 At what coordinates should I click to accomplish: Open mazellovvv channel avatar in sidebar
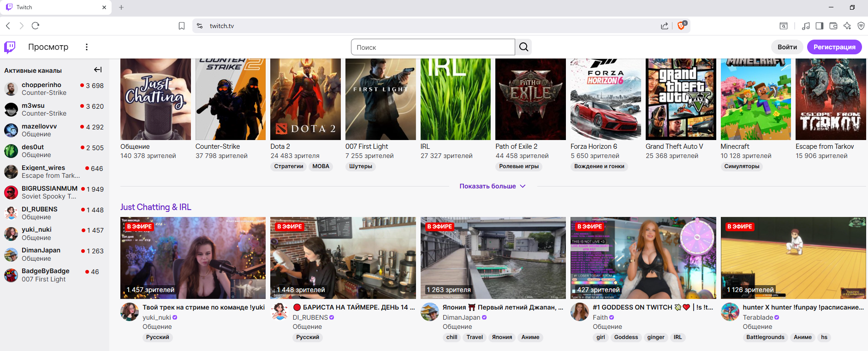point(11,130)
